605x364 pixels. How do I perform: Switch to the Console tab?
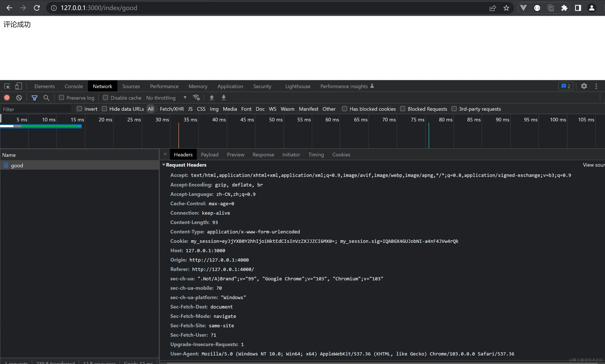[74, 86]
